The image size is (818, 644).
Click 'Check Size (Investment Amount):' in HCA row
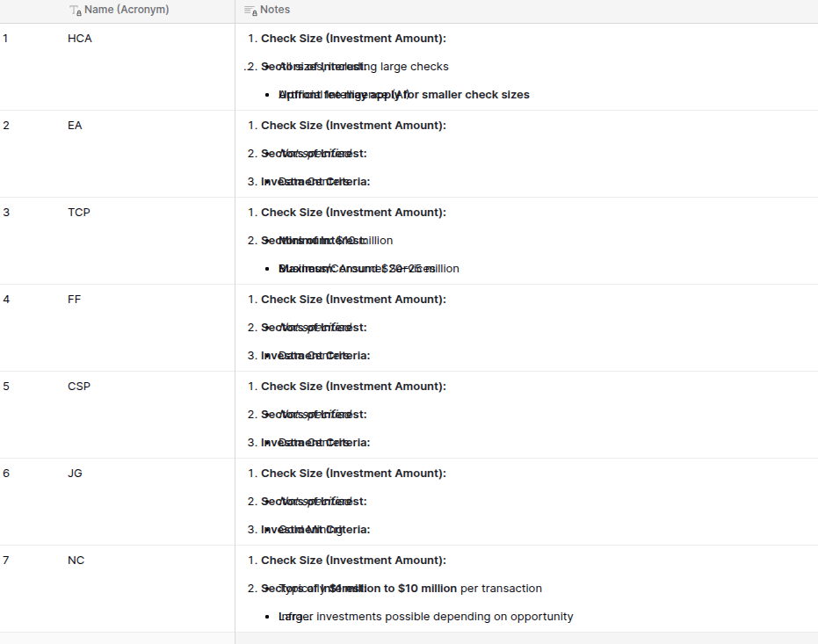click(x=353, y=39)
